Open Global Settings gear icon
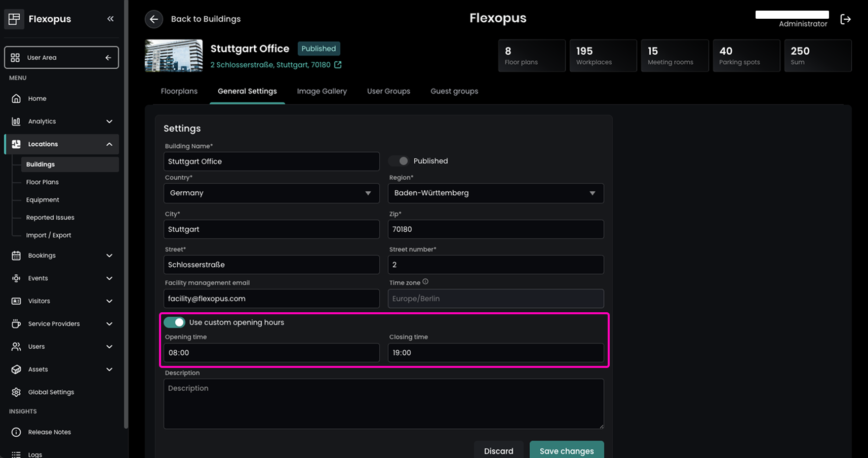The image size is (868, 458). tap(16, 392)
